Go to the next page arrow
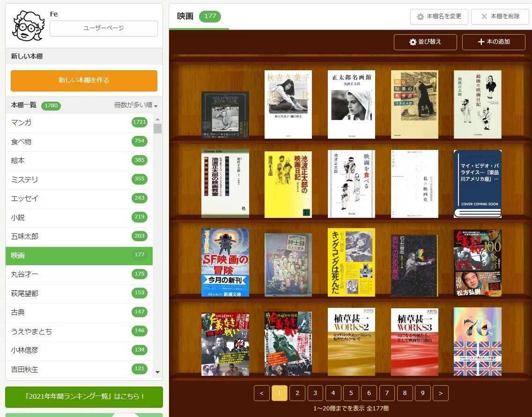The width and height of the screenshot is (532, 417). 440,393
